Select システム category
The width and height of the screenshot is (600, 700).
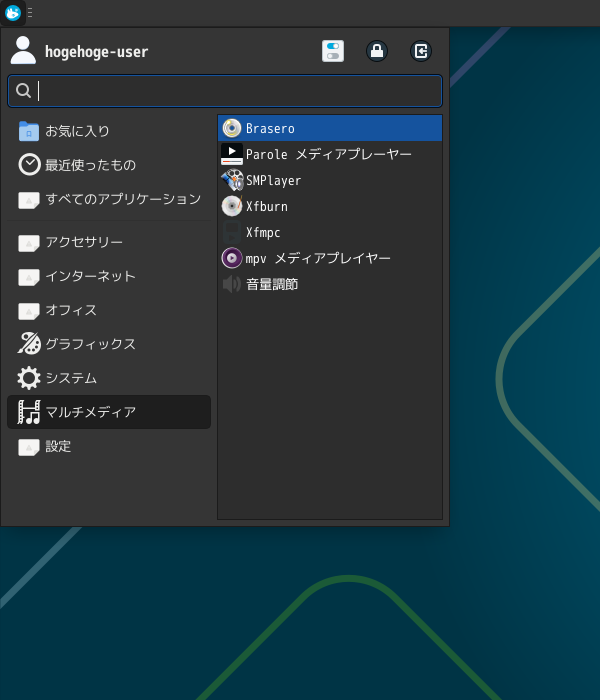[108, 378]
